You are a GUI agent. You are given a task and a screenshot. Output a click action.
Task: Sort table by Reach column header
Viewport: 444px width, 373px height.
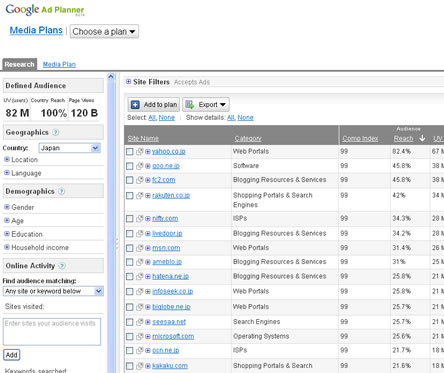click(x=403, y=138)
